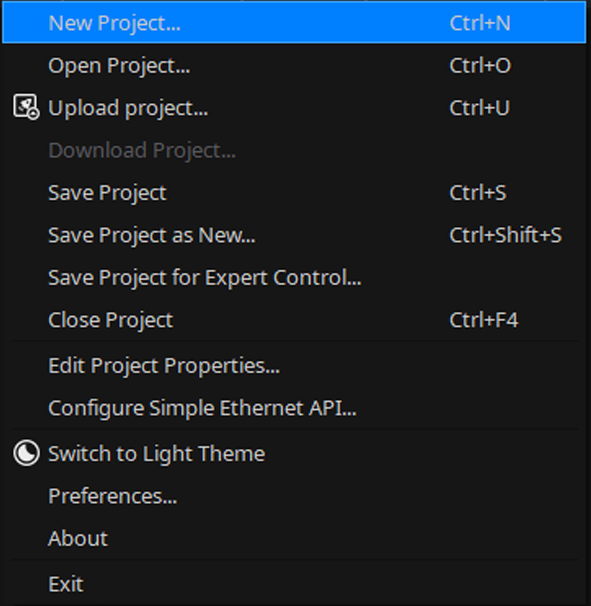Click the Ctrl+F4 shortcut text

click(x=484, y=320)
